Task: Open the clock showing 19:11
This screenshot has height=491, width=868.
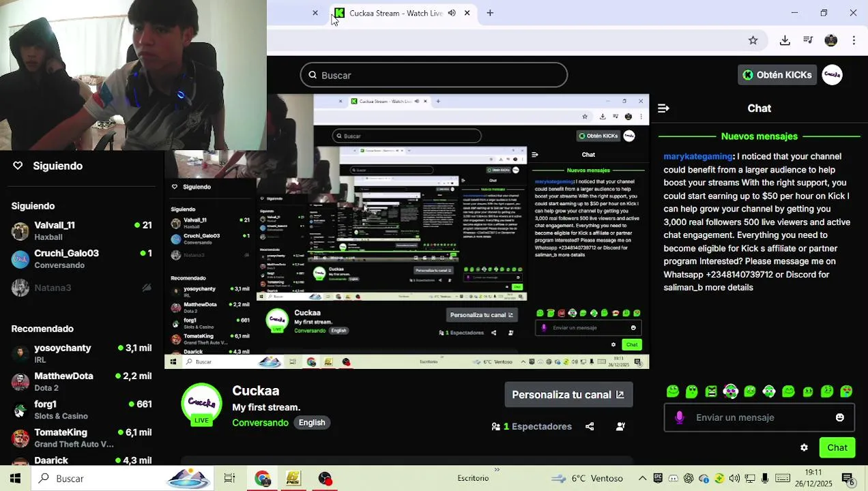Action: coord(813,478)
